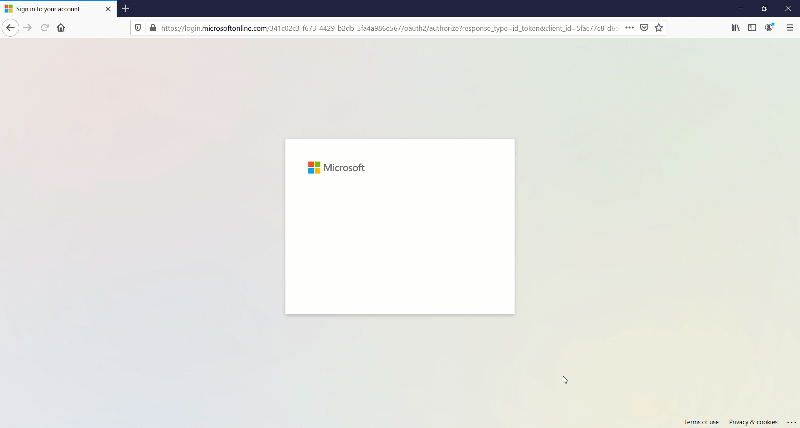
Task: Bookmark this page with star
Action: coord(659,28)
